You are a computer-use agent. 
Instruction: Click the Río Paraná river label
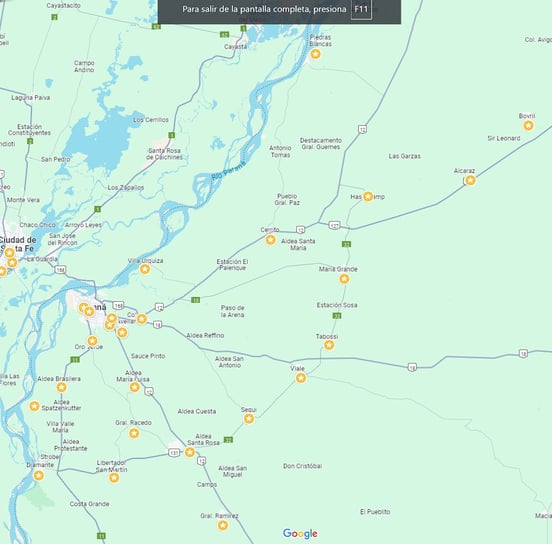(x=228, y=171)
